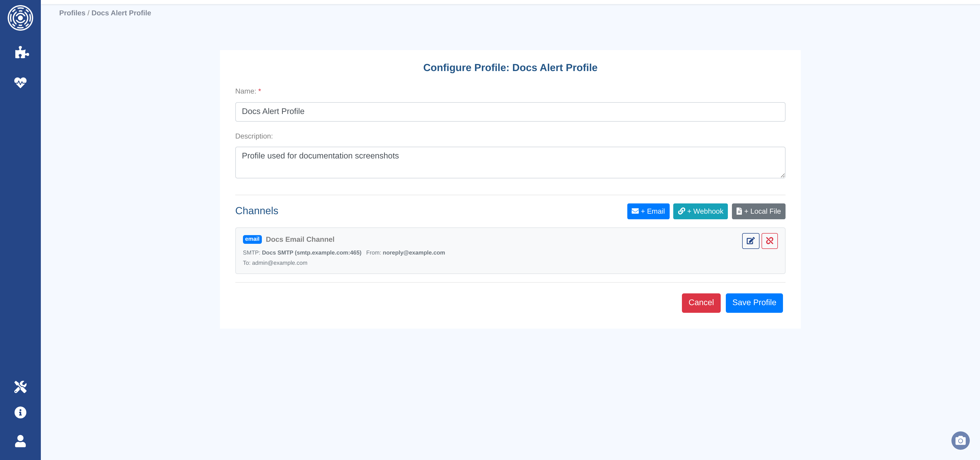Cancel the profile configuration
Screen dimensions: 980x460
coord(701,303)
